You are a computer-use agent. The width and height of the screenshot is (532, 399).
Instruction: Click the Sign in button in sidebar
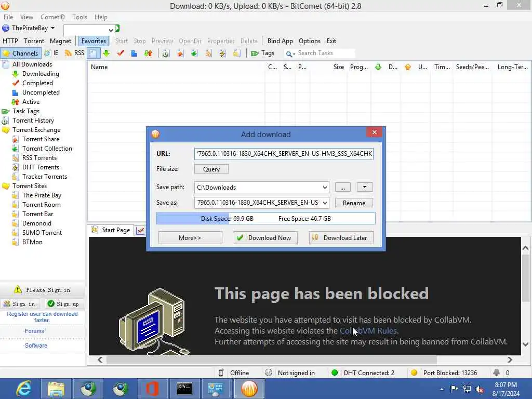pyautogui.click(x=20, y=304)
